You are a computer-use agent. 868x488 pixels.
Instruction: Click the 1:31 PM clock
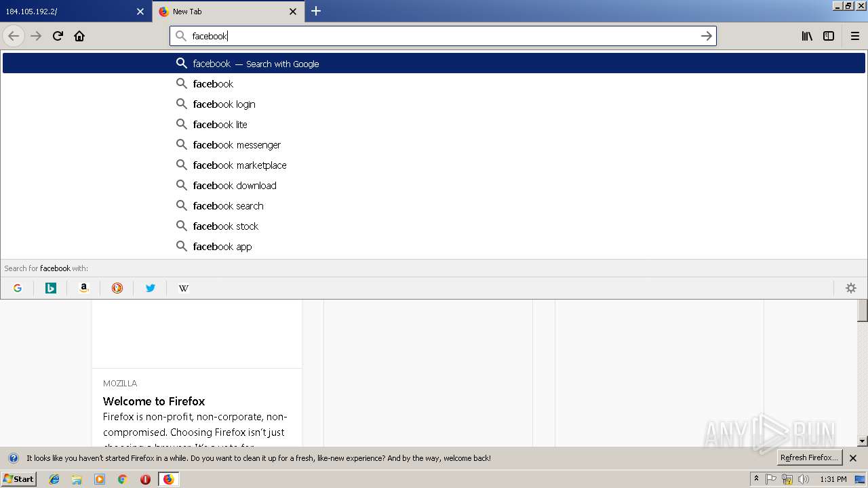[833, 479]
